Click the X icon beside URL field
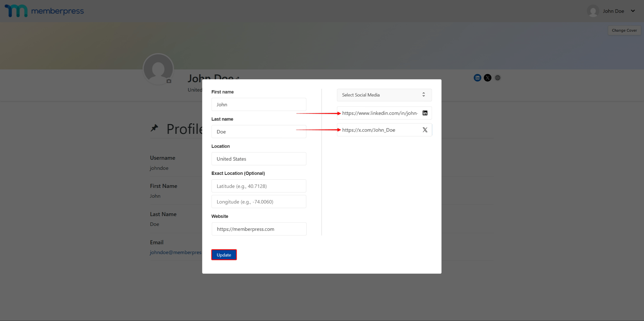The height and width of the screenshot is (321, 644). (425, 130)
